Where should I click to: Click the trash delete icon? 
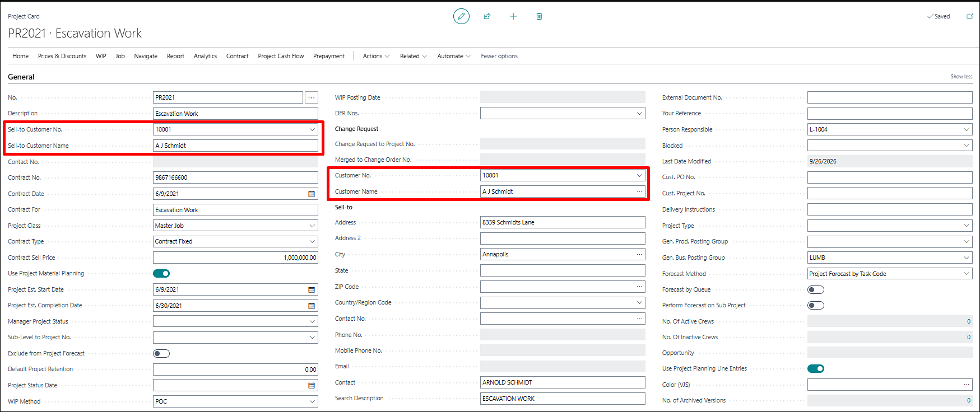[539, 16]
